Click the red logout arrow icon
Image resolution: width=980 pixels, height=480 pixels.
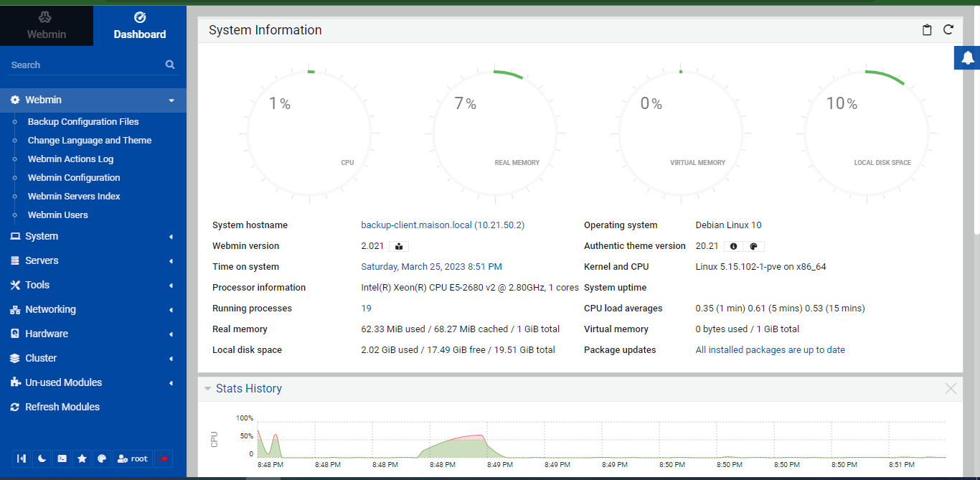point(164,458)
